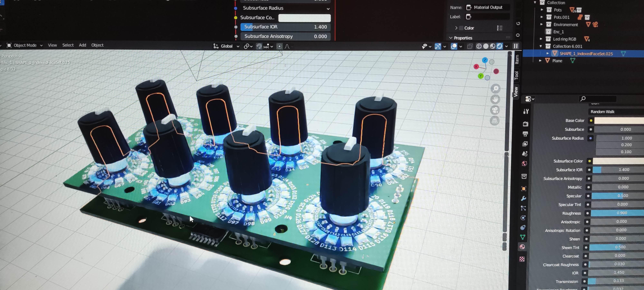Pause the viewport render preview
Image resolution: width=644 pixels, height=290 pixels.
(516, 46)
